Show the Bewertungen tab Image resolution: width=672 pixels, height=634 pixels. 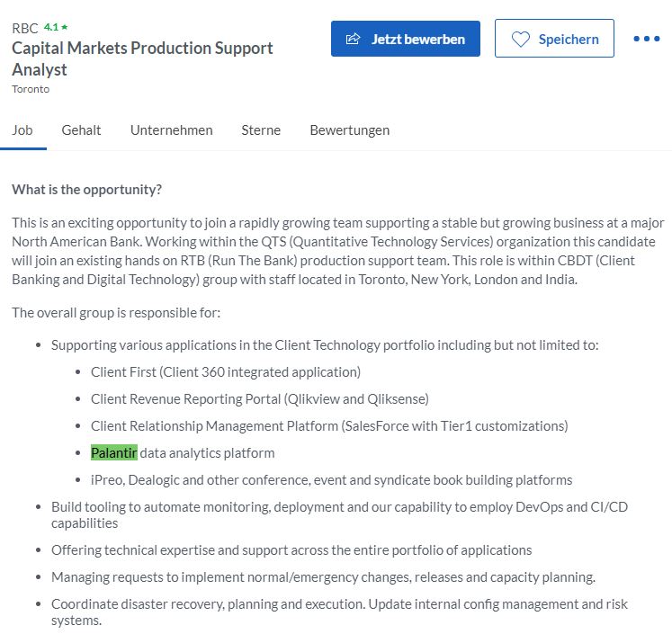pyautogui.click(x=349, y=129)
